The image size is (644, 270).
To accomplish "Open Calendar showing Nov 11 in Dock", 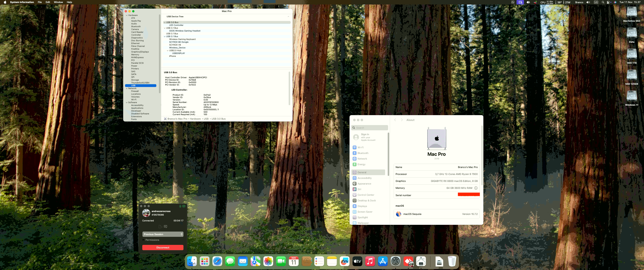I will (x=294, y=262).
